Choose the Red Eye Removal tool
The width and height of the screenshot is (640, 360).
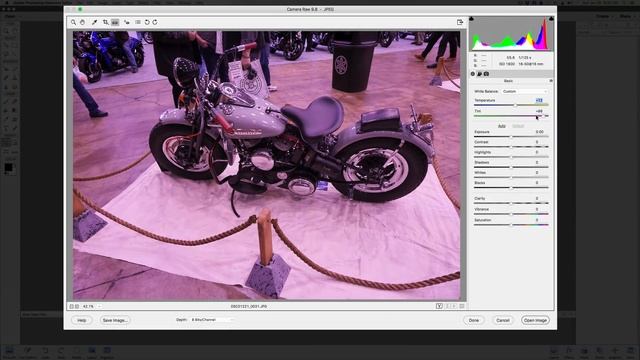click(127, 22)
